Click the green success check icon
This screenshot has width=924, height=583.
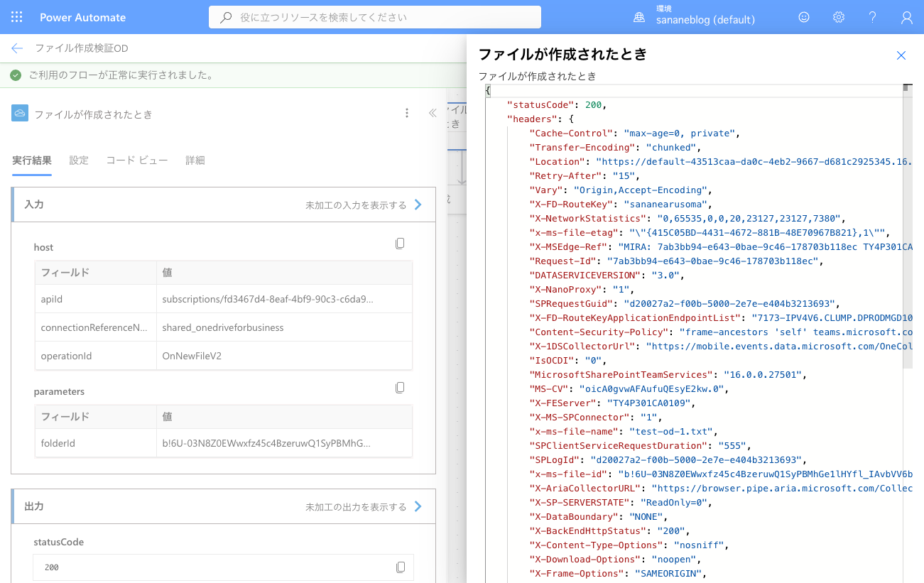click(16, 75)
